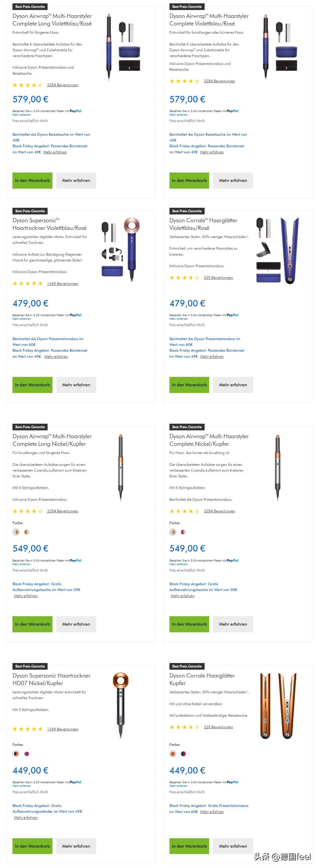Select dark purple swatch for Corrale Kupfer
This screenshot has height=868, width=318.
coord(183,754)
